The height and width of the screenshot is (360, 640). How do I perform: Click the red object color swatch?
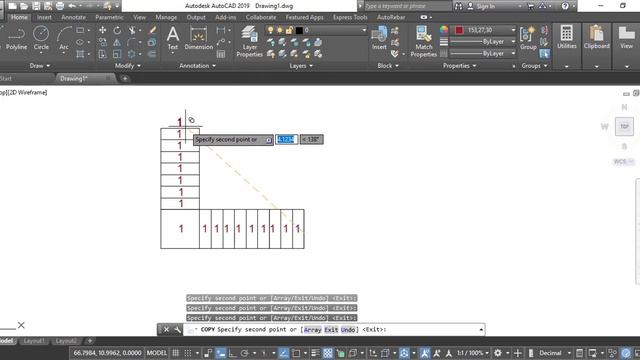459,30
